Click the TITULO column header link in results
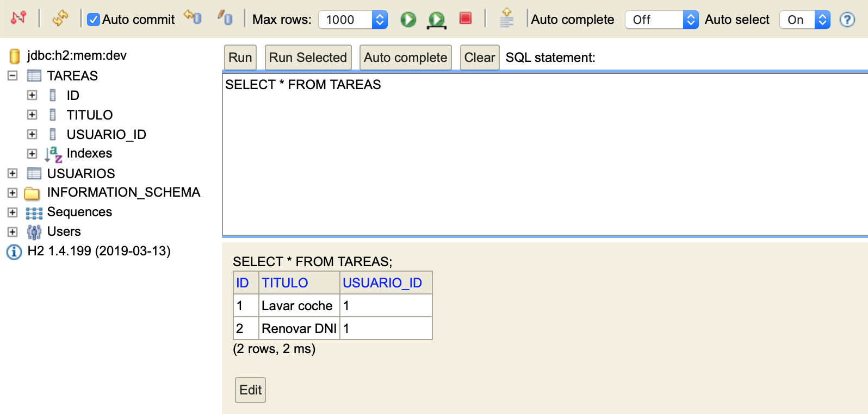 click(285, 283)
